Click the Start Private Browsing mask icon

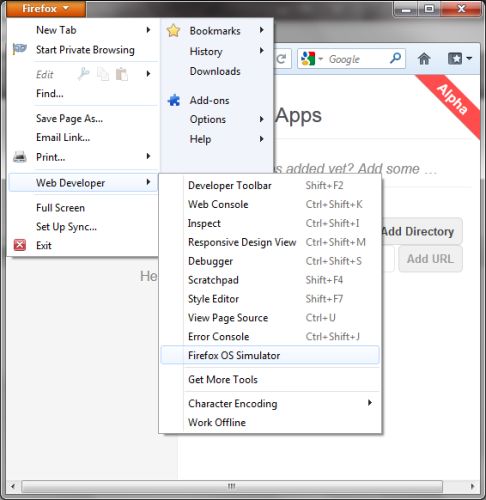tap(20, 49)
